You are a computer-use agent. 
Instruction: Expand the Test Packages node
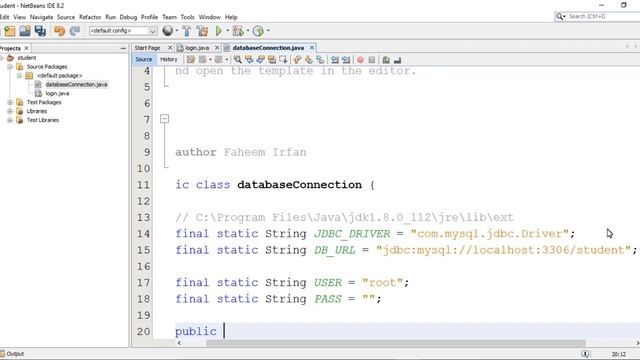10,102
